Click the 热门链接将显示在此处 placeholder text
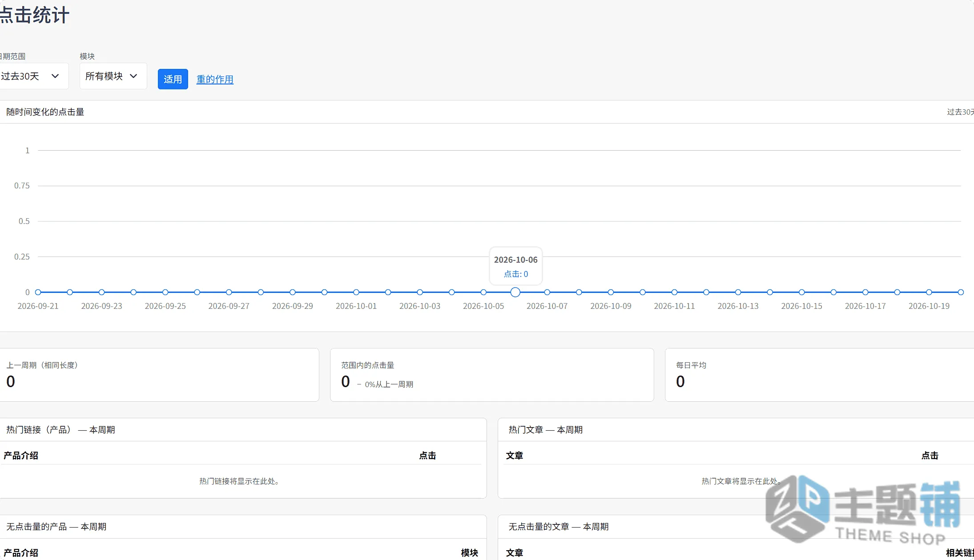This screenshot has height=560, width=974. click(x=239, y=481)
